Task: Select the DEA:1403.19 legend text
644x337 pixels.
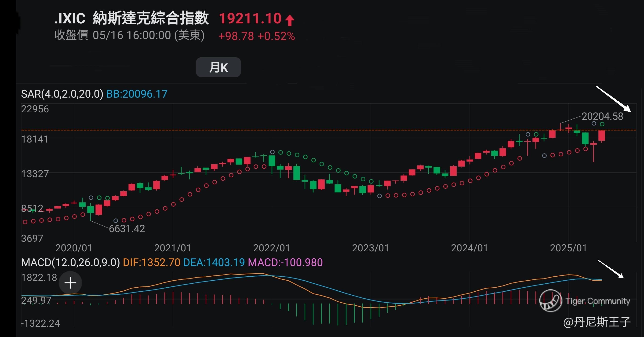Action: [214, 262]
